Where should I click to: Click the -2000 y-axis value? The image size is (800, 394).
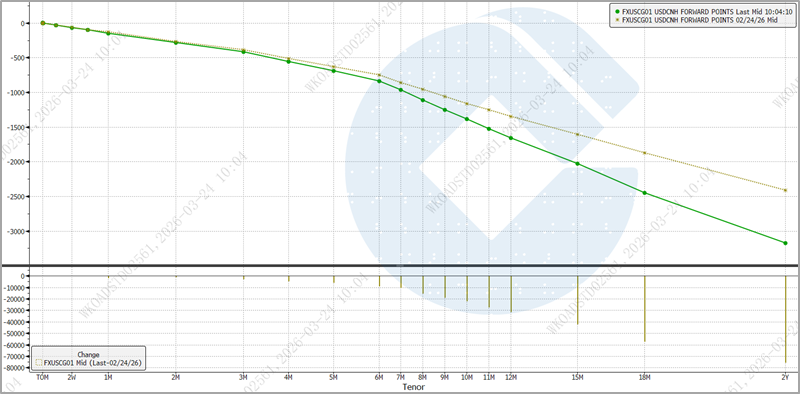tap(16, 162)
